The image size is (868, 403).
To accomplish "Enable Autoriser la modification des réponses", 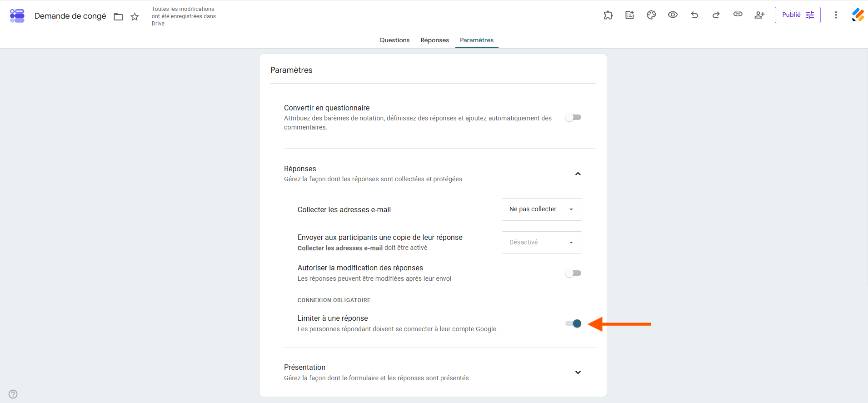I will coord(573,274).
